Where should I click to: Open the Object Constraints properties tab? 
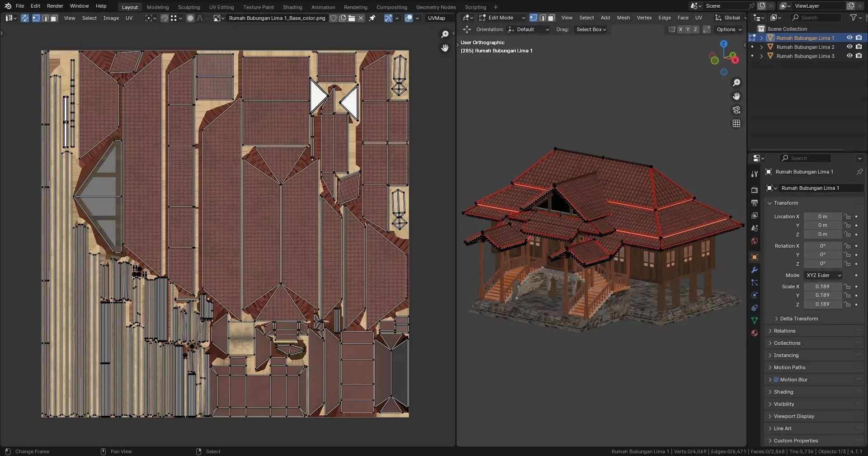(x=754, y=308)
